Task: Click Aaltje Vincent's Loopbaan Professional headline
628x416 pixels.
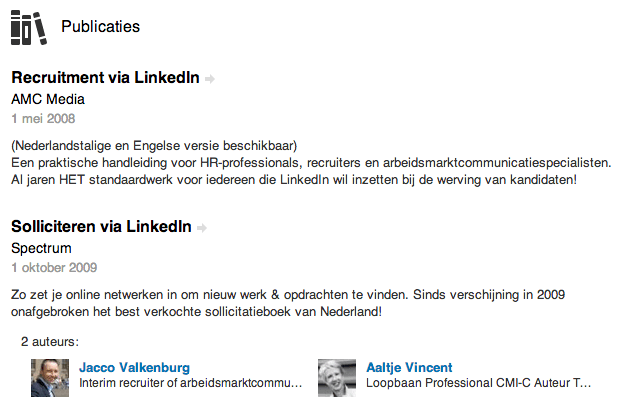Action: (x=479, y=383)
